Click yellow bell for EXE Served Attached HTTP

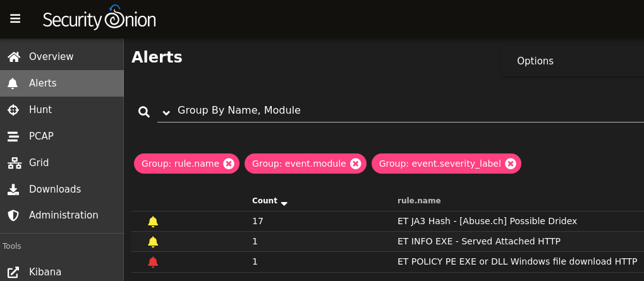coord(153,242)
